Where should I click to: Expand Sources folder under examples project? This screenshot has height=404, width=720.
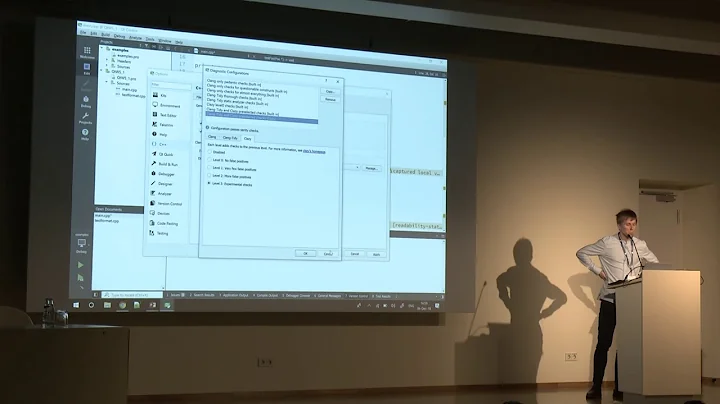(107, 65)
